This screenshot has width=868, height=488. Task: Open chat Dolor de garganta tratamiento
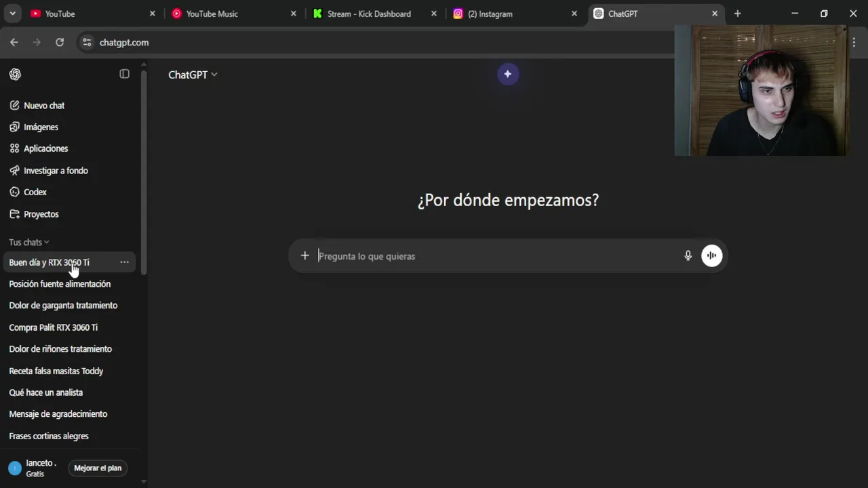(68, 306)
